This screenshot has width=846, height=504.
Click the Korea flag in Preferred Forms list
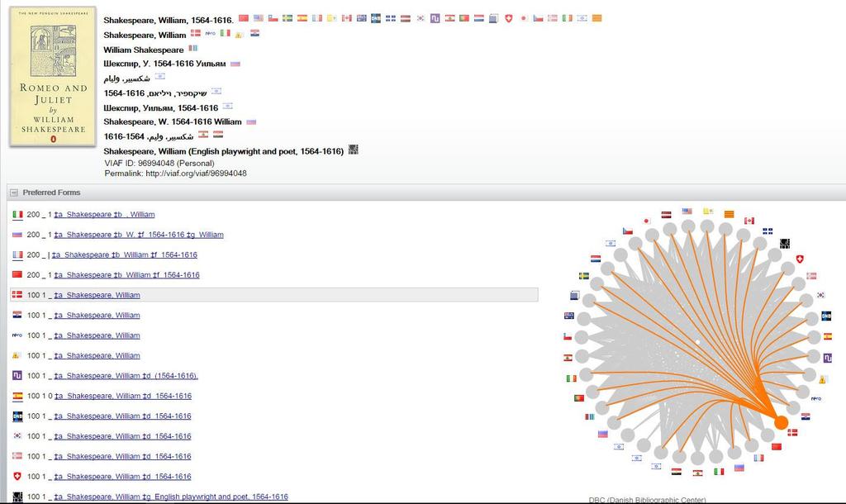point(17,436)
